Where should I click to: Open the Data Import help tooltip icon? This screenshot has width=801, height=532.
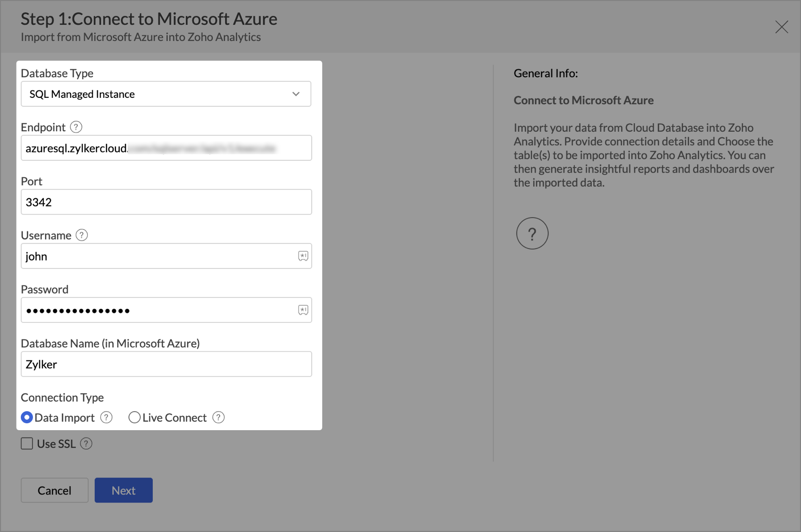(106, 417)
